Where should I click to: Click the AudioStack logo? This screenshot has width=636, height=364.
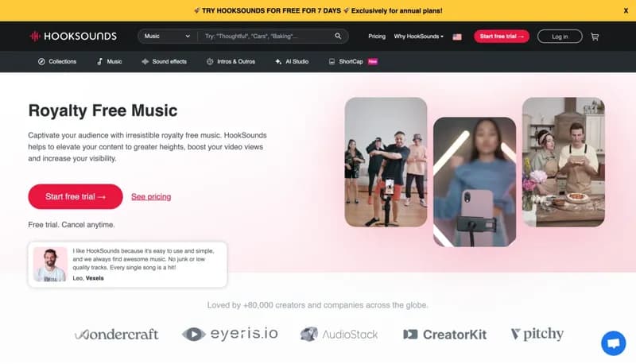[x=339, y=335]
